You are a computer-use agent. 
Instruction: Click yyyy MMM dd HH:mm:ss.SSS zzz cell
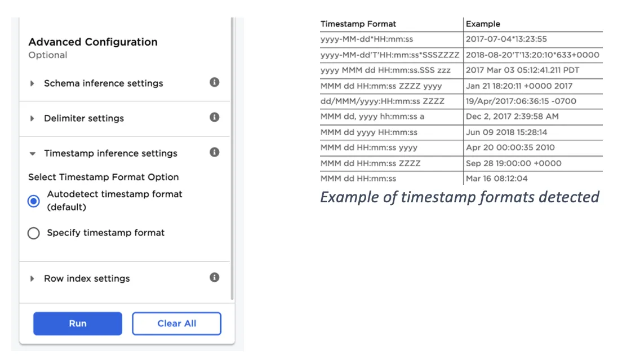(385, 70)
